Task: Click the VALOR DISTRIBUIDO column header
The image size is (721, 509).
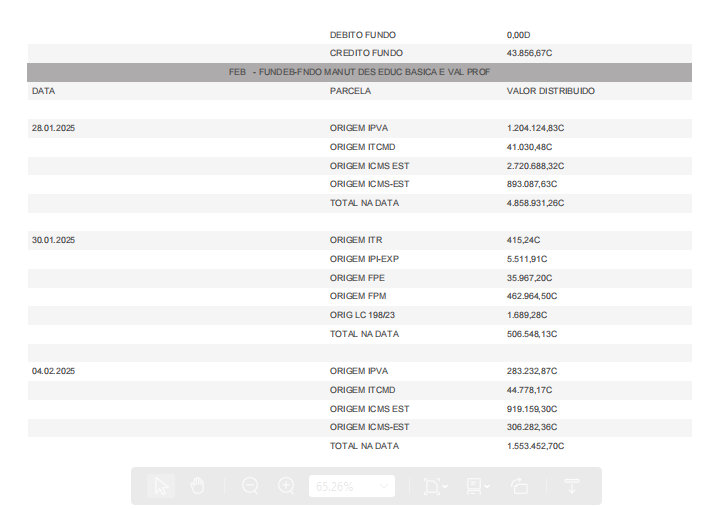Action: coord(550,91)
